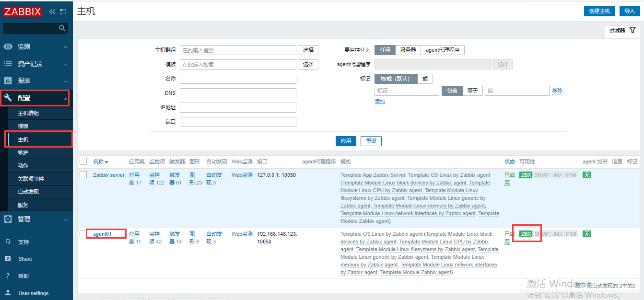Click 选择 button next to 模板
644x300 pixels.
click(x=308, y=64)
